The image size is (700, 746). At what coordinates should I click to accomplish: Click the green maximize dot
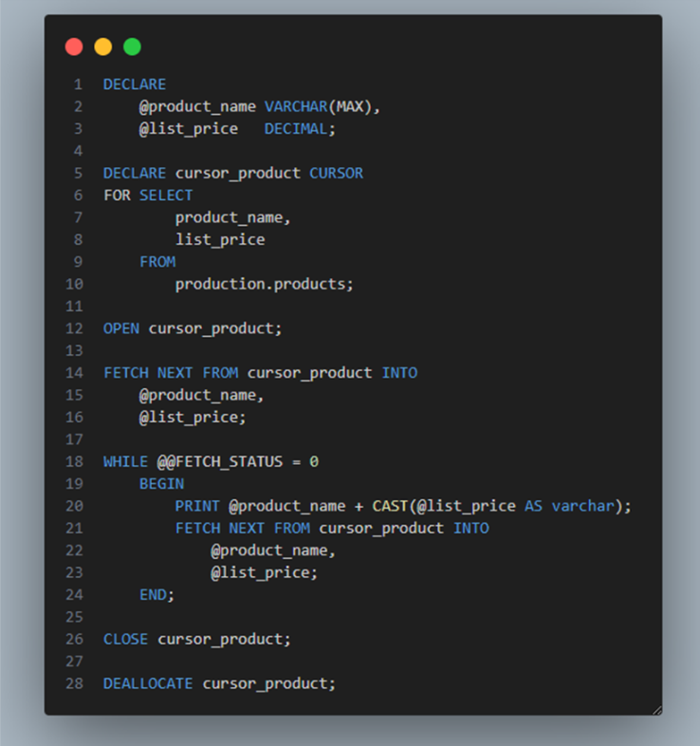132,47
